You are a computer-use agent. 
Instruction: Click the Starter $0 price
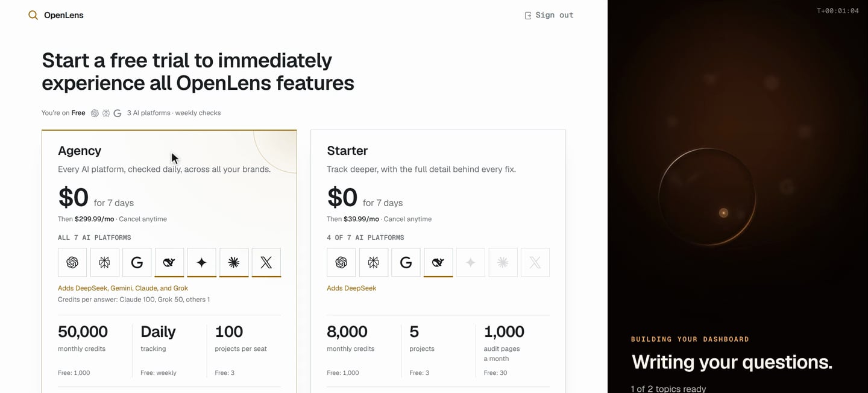tap(342, 198)
